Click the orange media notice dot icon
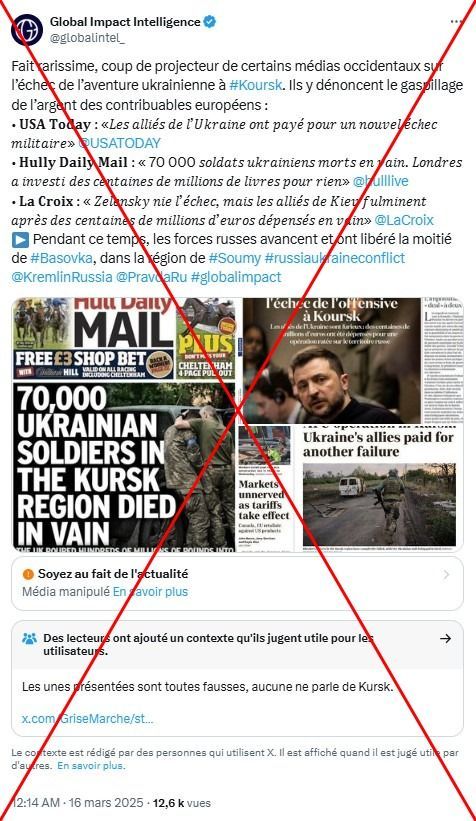The image size is (476, 821). tap(28, 574)
